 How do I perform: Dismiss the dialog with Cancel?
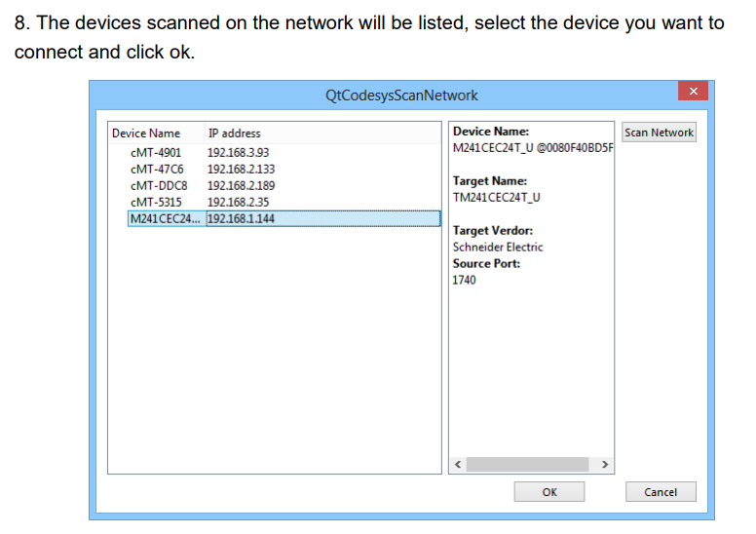click(661, 492)
